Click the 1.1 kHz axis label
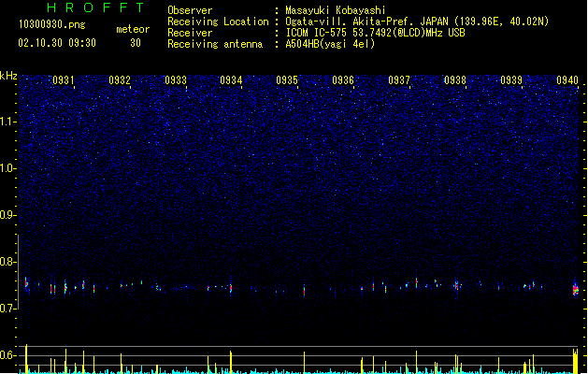 [x=7, y=122]
